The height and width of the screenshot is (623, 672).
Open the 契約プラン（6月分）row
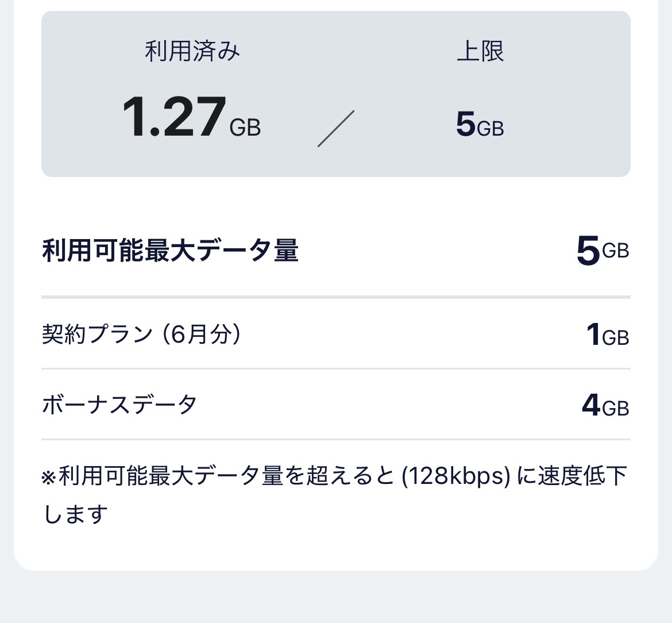336,334
